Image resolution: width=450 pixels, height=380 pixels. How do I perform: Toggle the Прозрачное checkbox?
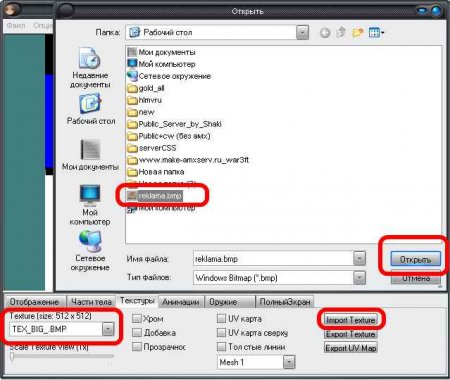(x=137, y=347)
